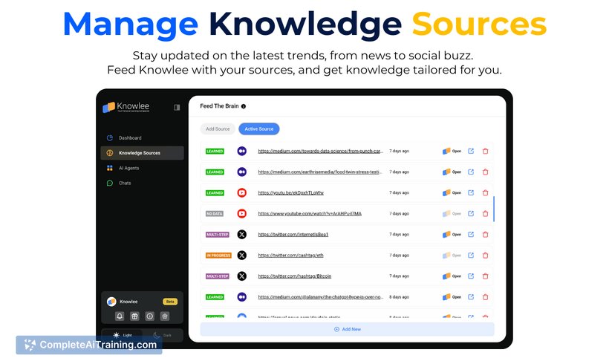Screen dimensions: 609x364
Task: Click the blue scrollbar of source list
Action: tap(494, 209)
